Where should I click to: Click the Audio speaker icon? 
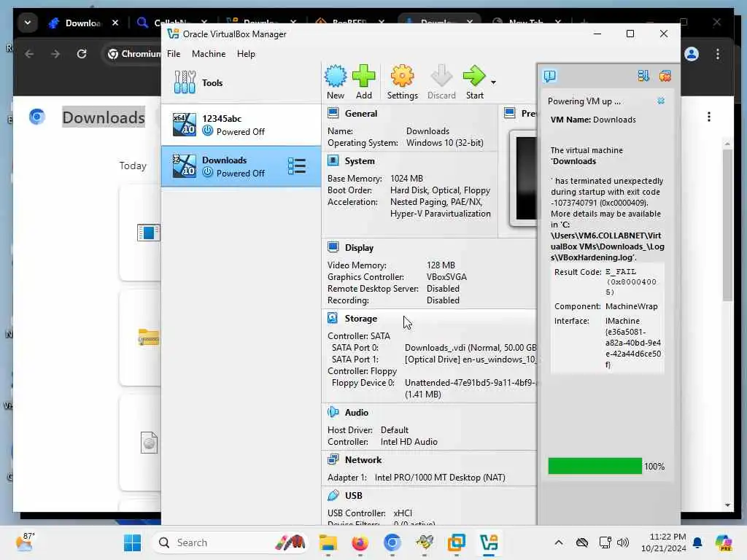(333, 412)
